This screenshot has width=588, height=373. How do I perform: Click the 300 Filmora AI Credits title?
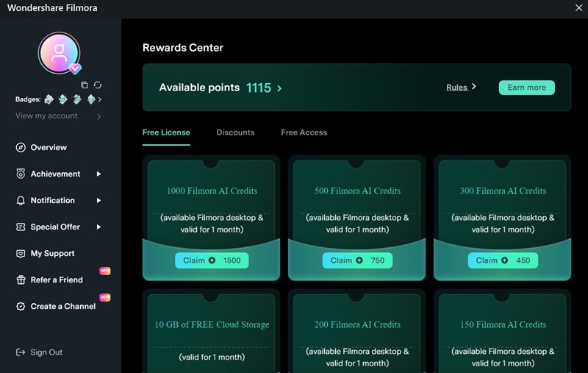click(x=503, y=191)
